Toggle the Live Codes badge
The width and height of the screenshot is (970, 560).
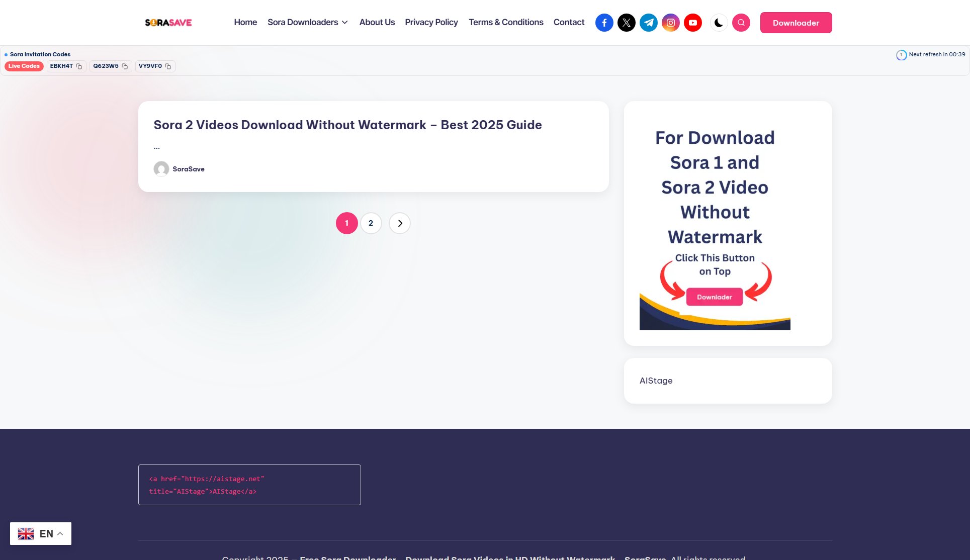(x=24, y=66)
